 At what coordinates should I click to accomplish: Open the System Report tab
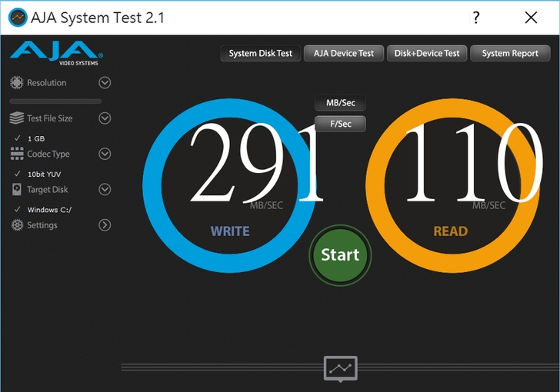point(510,53)
